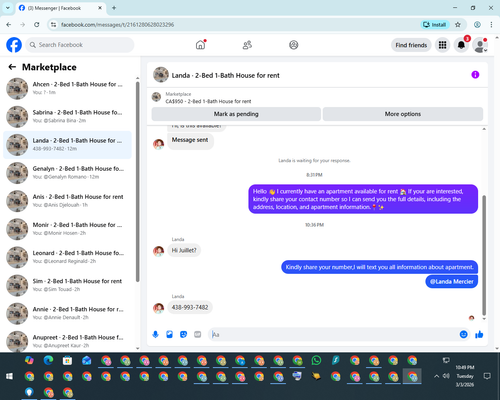Click the Install app button

click(x=435, y=25)
